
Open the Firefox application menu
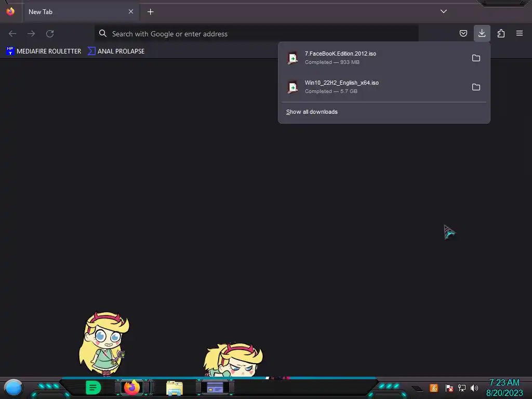[x=520, y=33]
